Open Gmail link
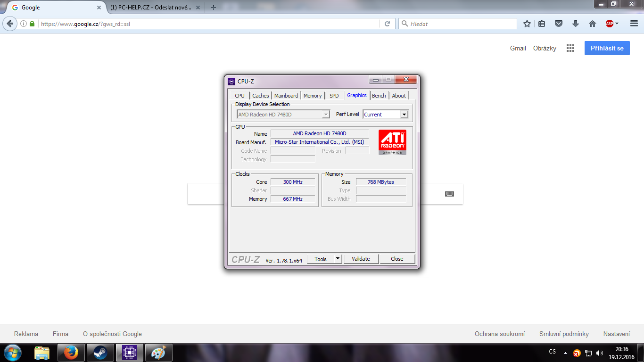 tap(518, 48)
